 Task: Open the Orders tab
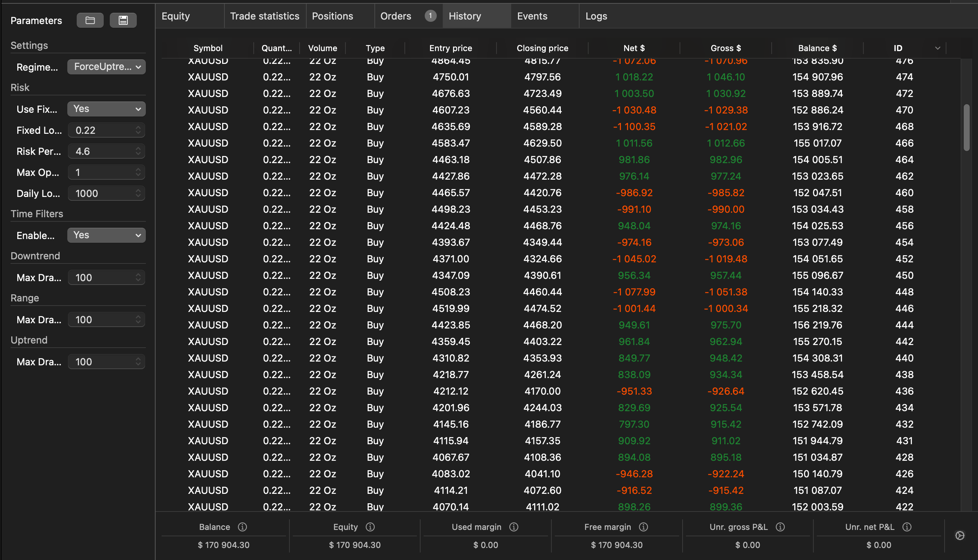pos(396,16)
